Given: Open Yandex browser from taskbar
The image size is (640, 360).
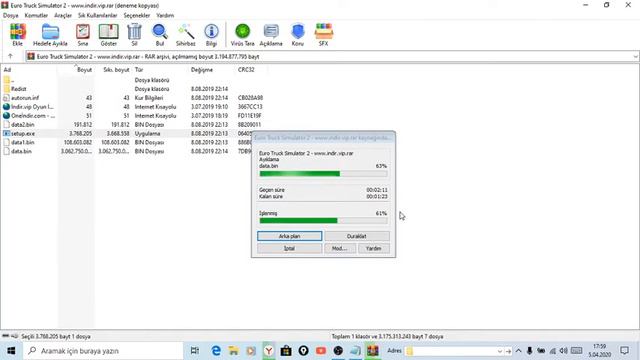Looking at the screenshot, I should 269,351.
